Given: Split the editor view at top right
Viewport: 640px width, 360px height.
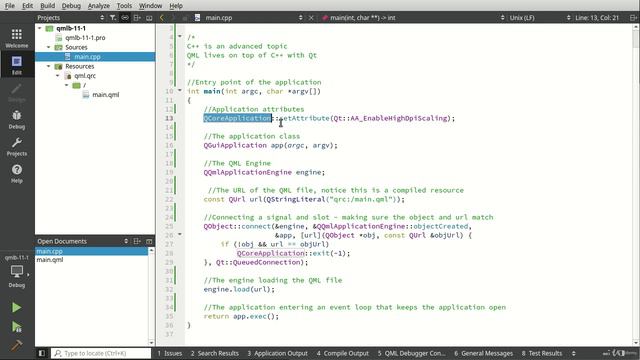Looking at the screenshot, I should [633, 18].
